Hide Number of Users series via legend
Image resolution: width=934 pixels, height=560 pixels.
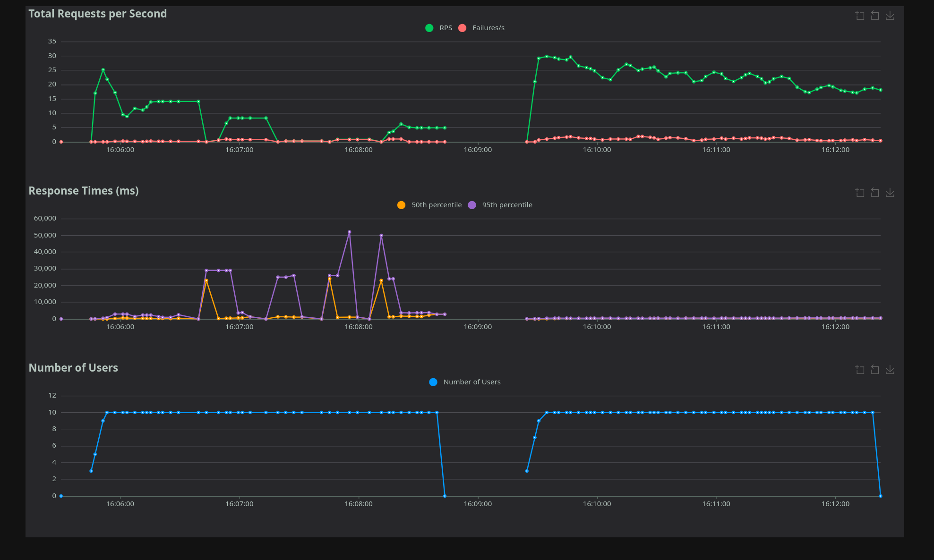[x=471, y=382]
